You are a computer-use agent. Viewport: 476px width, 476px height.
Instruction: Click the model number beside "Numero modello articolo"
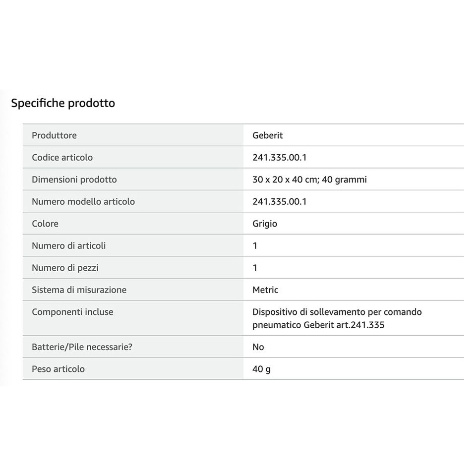tap(279, 201)
